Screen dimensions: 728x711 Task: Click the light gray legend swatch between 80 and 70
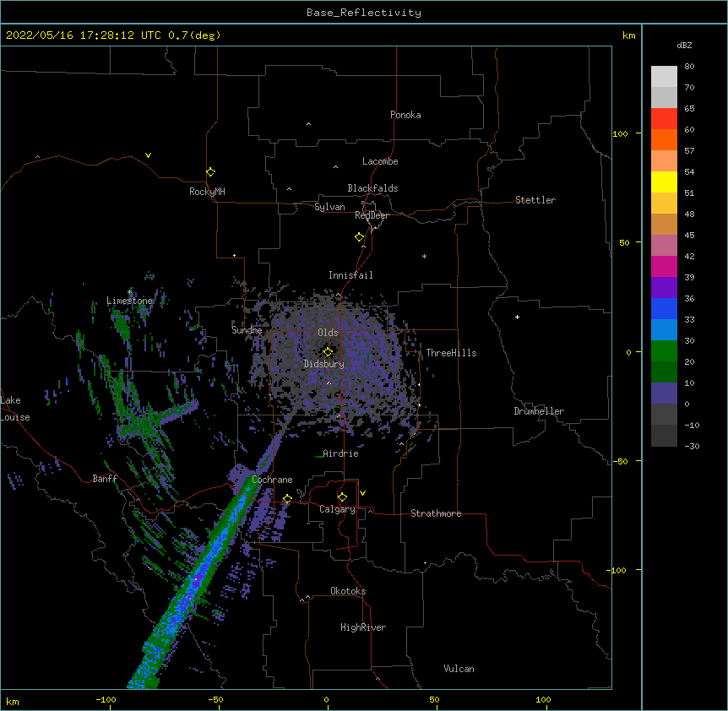coord(664,77)
